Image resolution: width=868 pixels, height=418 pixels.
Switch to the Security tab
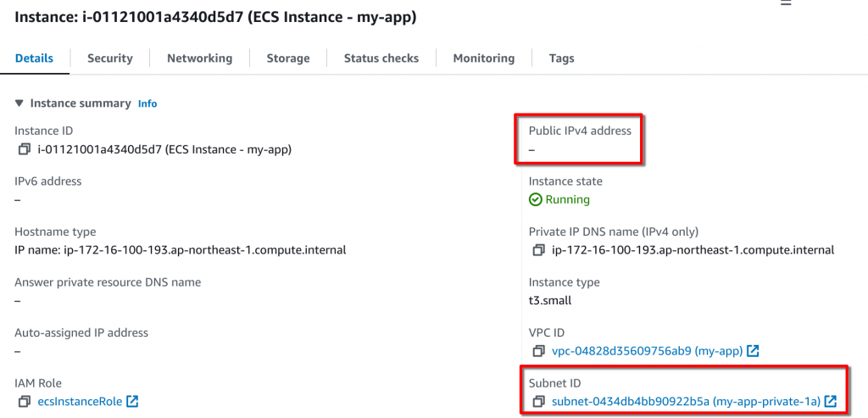point(110,59)
